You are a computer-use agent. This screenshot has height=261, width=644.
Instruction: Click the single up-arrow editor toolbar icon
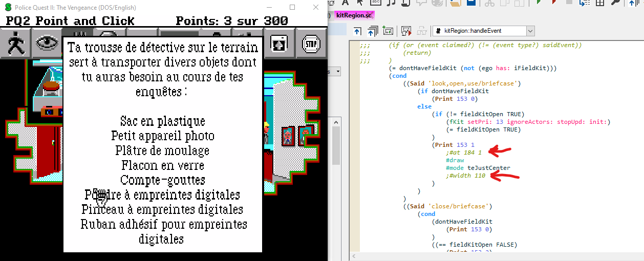(357, 31)
